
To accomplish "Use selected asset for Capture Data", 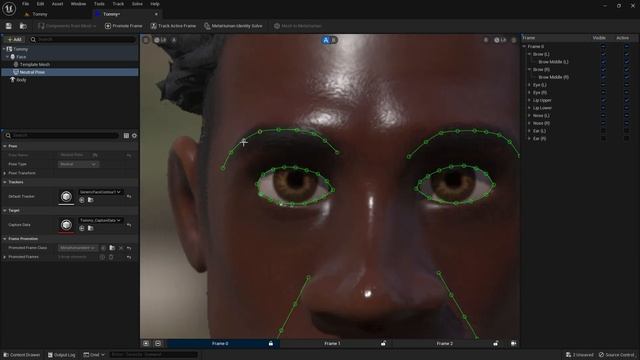I will tap(82, 229).
